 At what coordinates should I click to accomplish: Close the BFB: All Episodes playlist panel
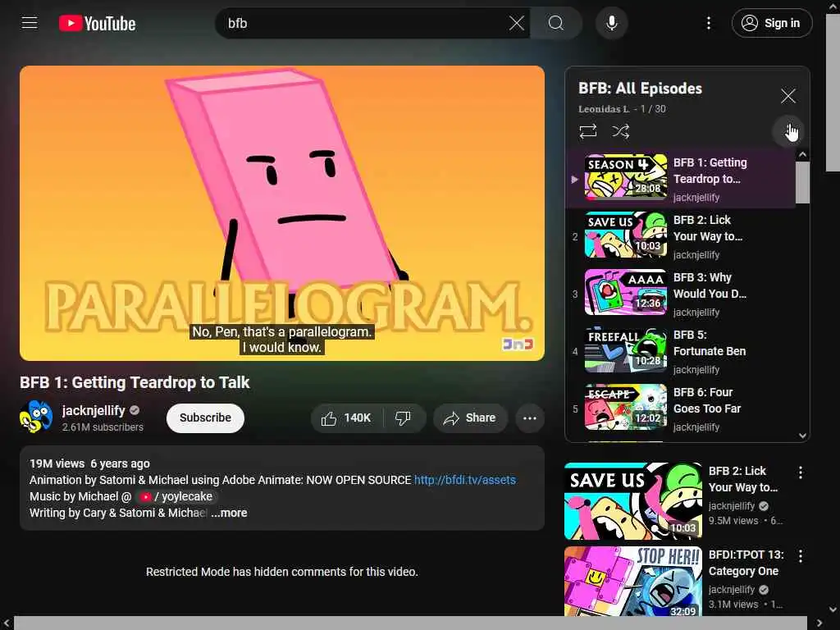tap(788, 96)
